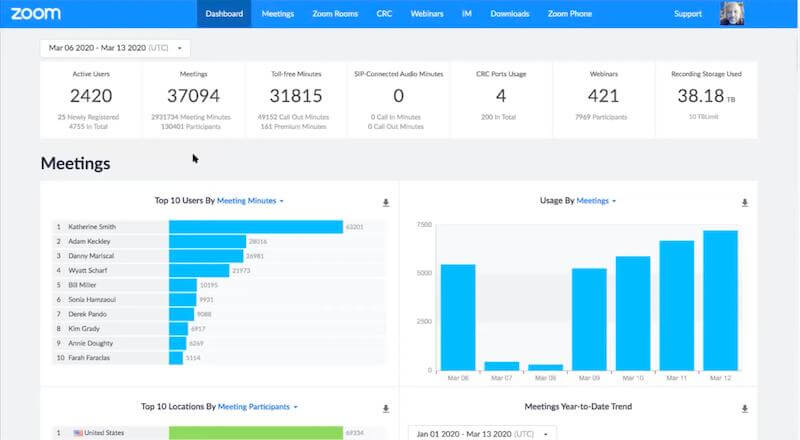Open the user profile avatar

(732, 13)
